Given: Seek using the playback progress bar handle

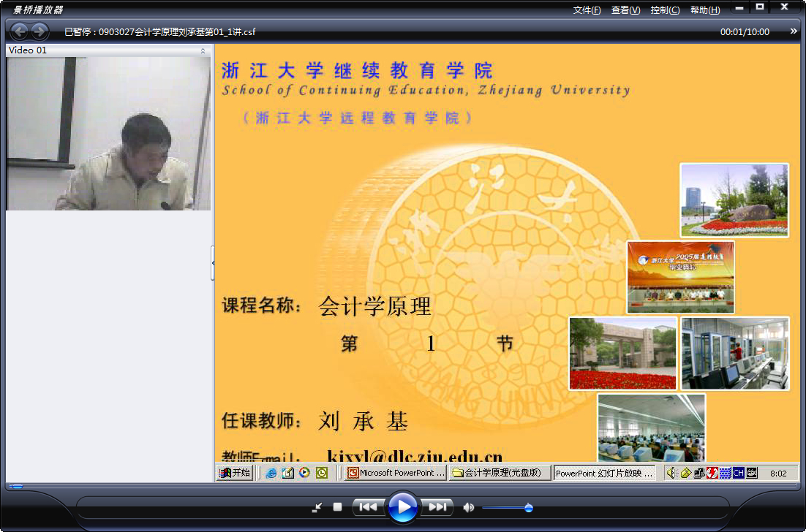Looking at the screenshot, I should click(x=16, y=486).
